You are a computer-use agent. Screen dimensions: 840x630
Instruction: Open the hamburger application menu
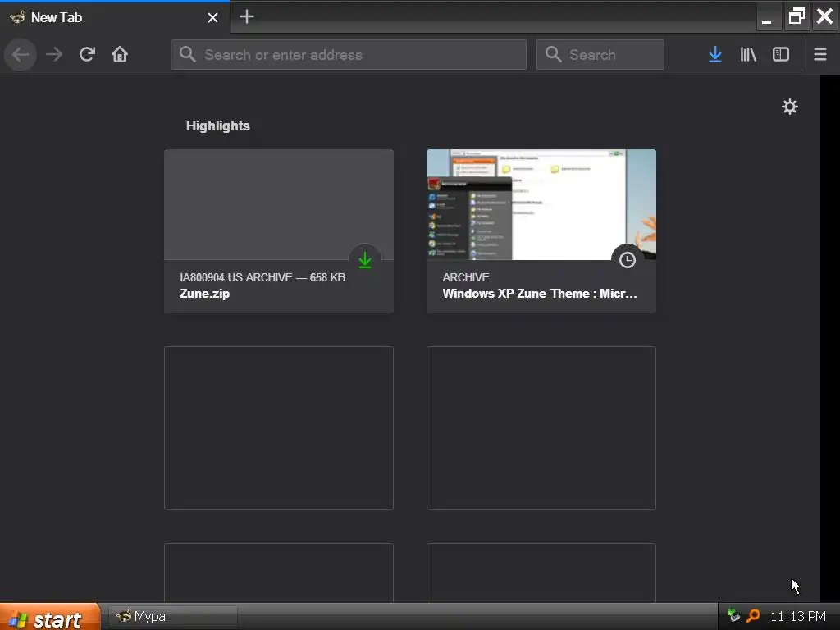click(x=820, y=54)
